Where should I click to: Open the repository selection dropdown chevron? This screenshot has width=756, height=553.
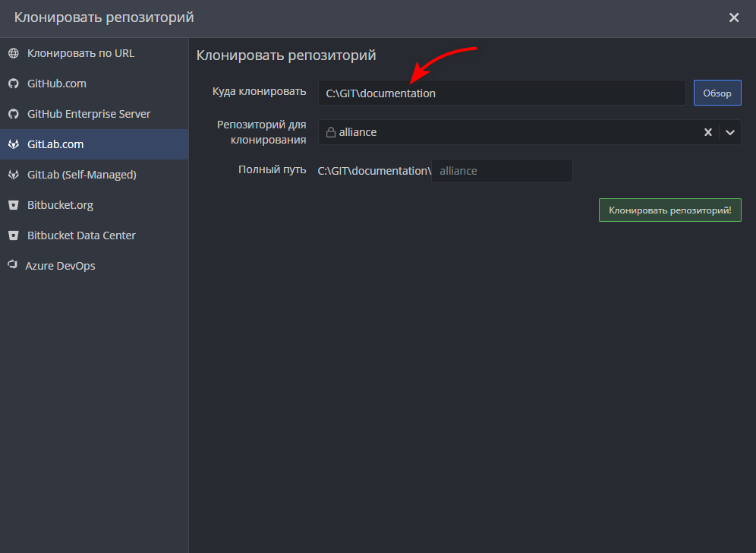click(729, 131)
